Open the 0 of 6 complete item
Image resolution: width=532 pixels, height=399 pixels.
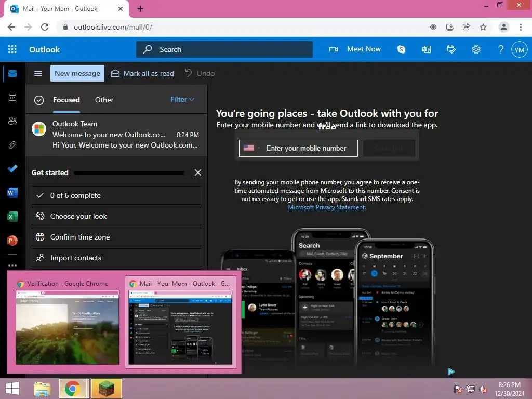tap(116, 195)
